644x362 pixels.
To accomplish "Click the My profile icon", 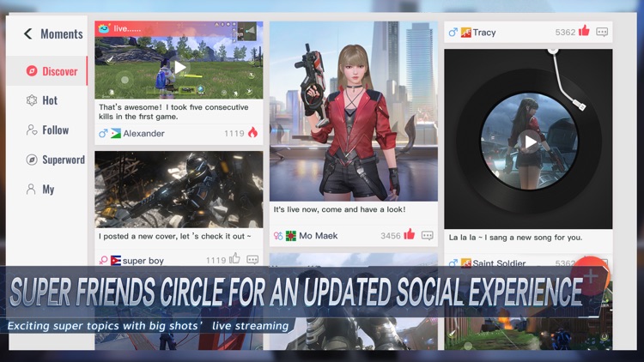I will pyautogui.click(x=31, y=190).
